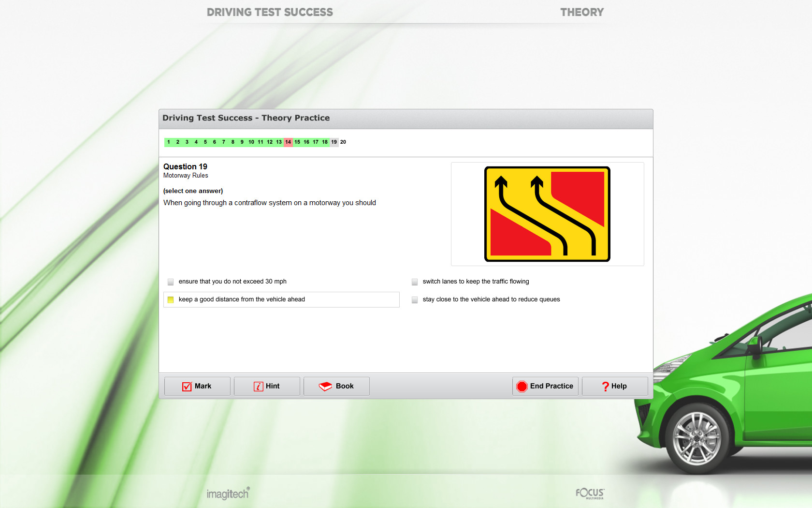Image resolution: width=812 pixels, height=508 pixels.
Task: Click the highlighted question 19 marker
Action: [x=334, y=142]
